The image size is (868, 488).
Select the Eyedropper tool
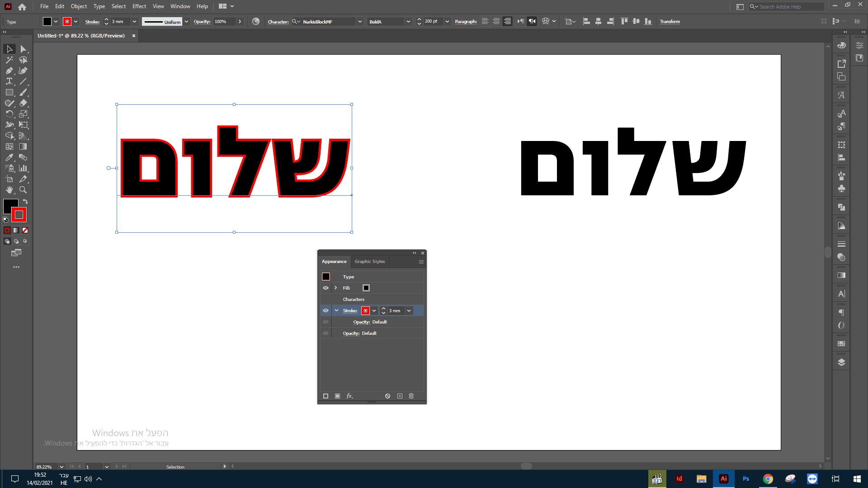click(x=9, y=158)
